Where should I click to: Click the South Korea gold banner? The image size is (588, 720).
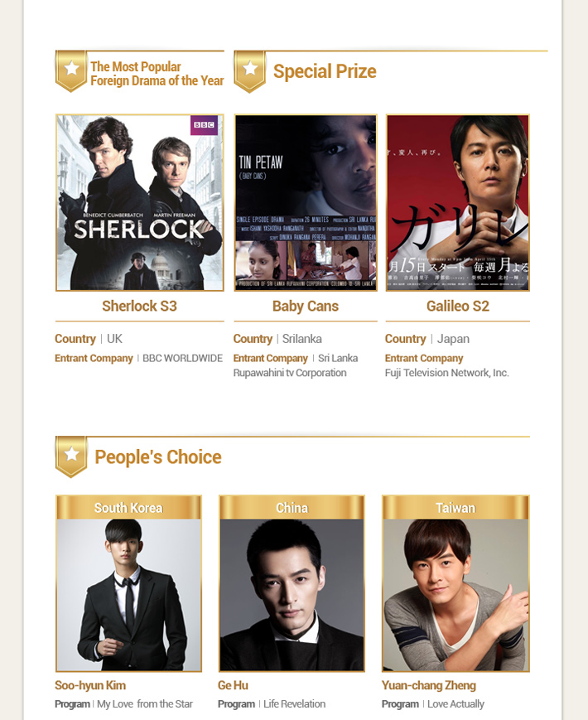128,507
